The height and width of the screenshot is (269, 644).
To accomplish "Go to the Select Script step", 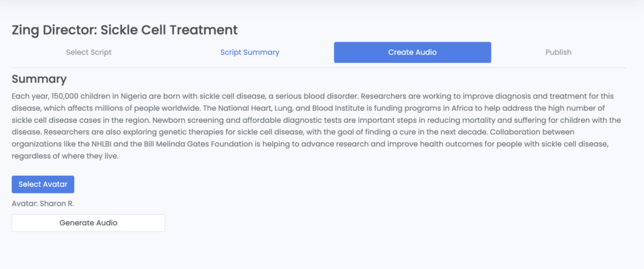I will 89,52.
